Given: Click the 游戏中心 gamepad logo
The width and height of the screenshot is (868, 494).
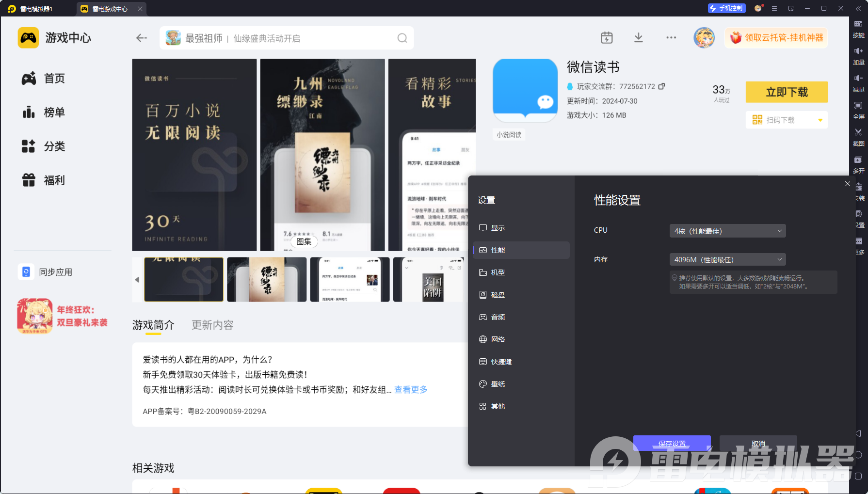Looking at the screenshot, I should tap(28, 38).
